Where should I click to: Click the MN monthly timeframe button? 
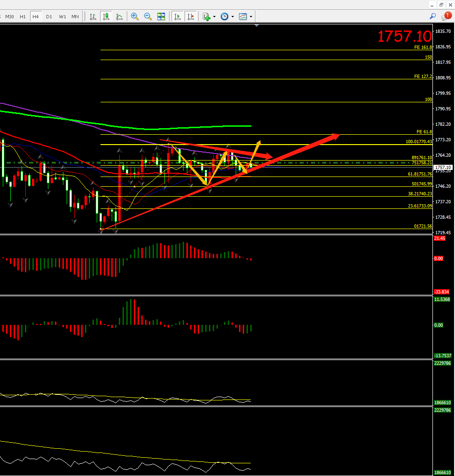[x=75, y=16]
